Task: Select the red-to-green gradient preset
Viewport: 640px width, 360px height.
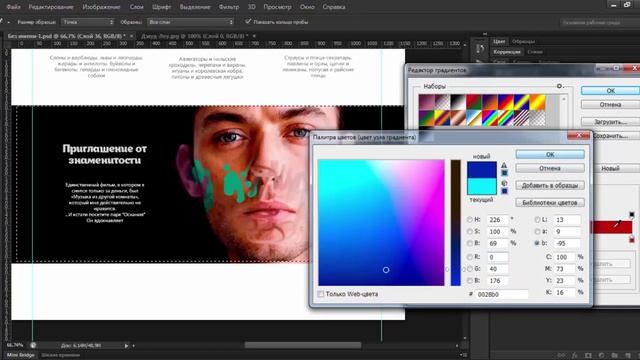Action: (474, 102)
